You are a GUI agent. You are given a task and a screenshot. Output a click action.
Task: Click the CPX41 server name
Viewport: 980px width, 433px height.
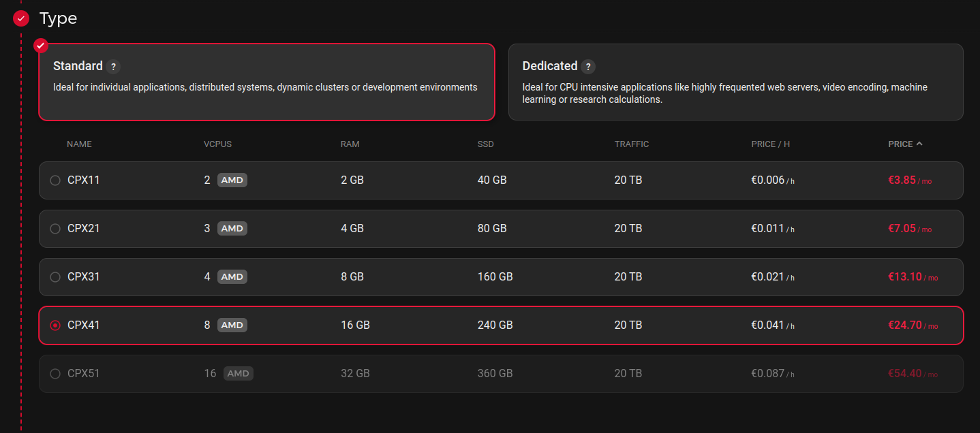click(x=84, y=325)
